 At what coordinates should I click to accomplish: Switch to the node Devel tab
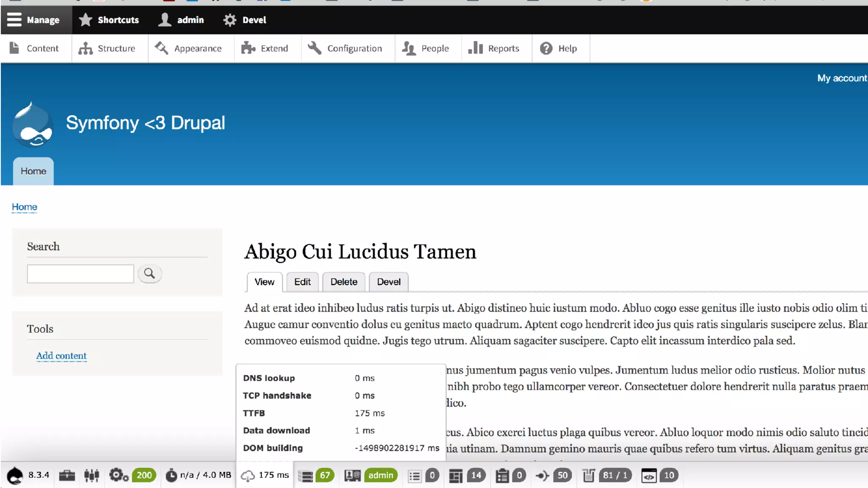(x=388, y=282)
